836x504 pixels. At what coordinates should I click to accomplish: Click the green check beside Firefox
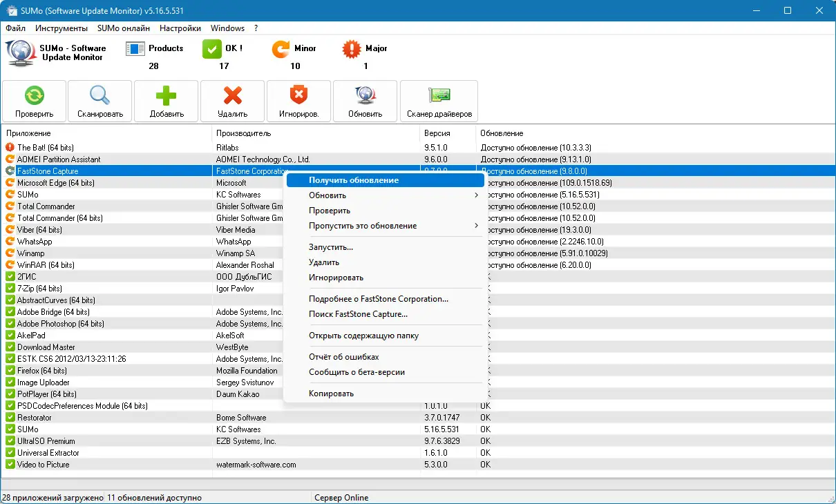point(10,371)
